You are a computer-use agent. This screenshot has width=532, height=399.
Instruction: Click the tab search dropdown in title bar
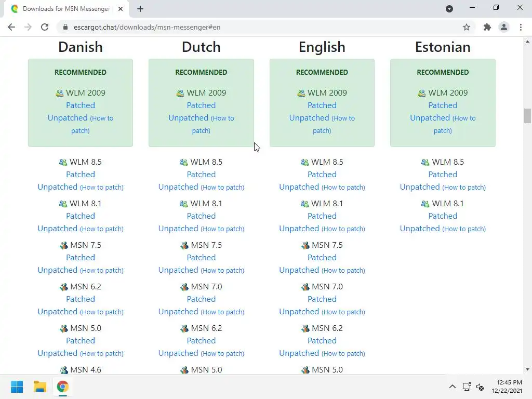(x=449, y=9)
